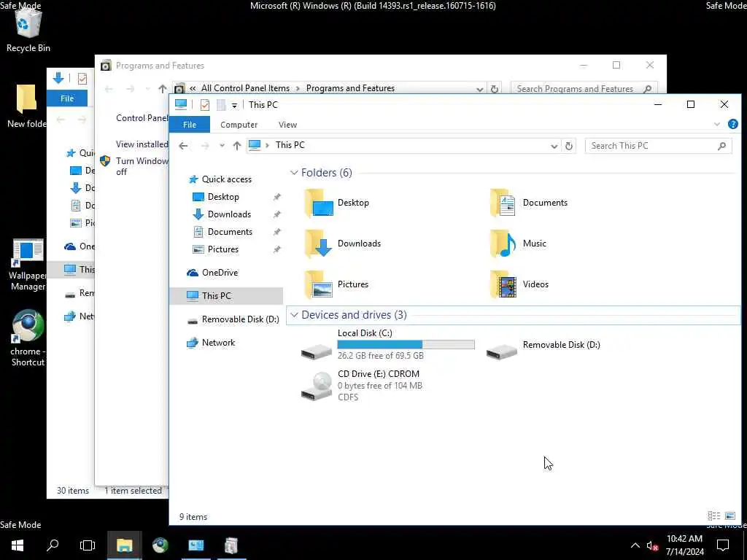This screenshot has height=560, width=747.
Task: Click Turn Windows features on or off
Action: tap(142, 167)
